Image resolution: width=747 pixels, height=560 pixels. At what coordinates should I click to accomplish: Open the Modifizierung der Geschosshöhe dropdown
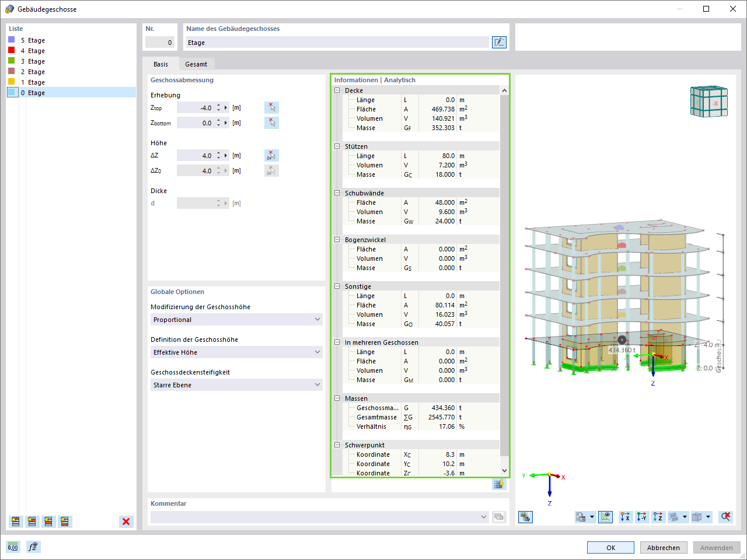236,320
